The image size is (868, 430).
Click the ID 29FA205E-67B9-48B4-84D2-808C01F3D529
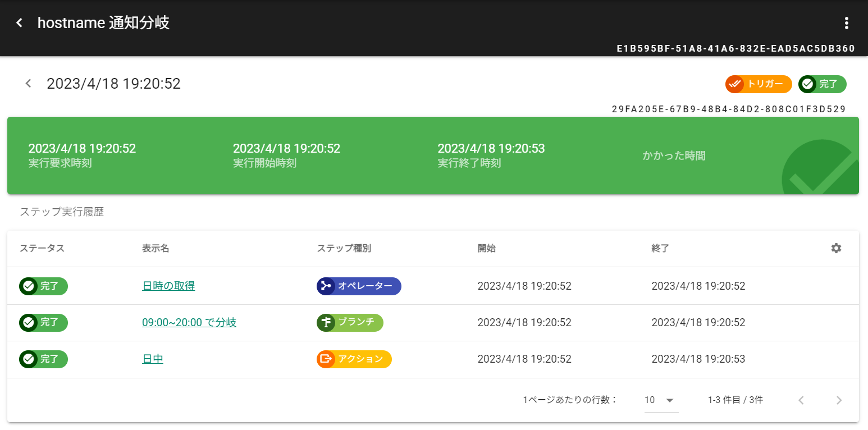729,109
